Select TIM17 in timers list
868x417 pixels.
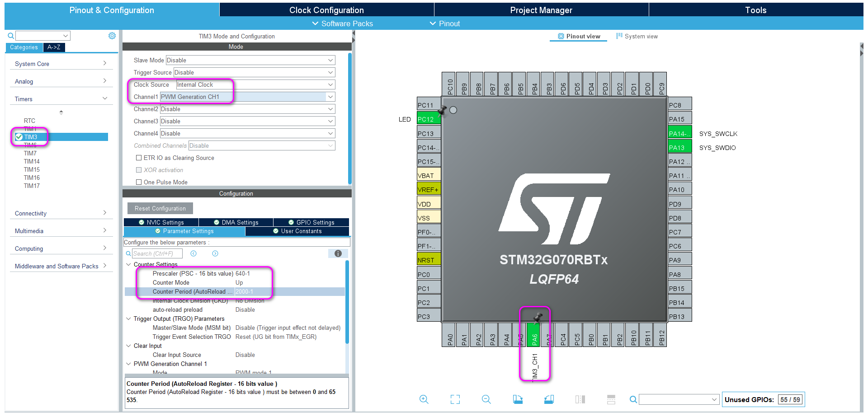(x=32, y=186)
